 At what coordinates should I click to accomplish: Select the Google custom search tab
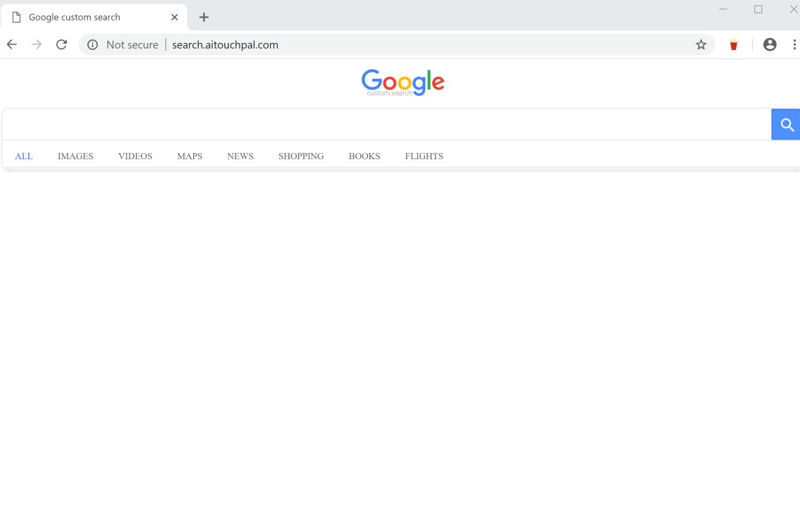pos(94,18)
